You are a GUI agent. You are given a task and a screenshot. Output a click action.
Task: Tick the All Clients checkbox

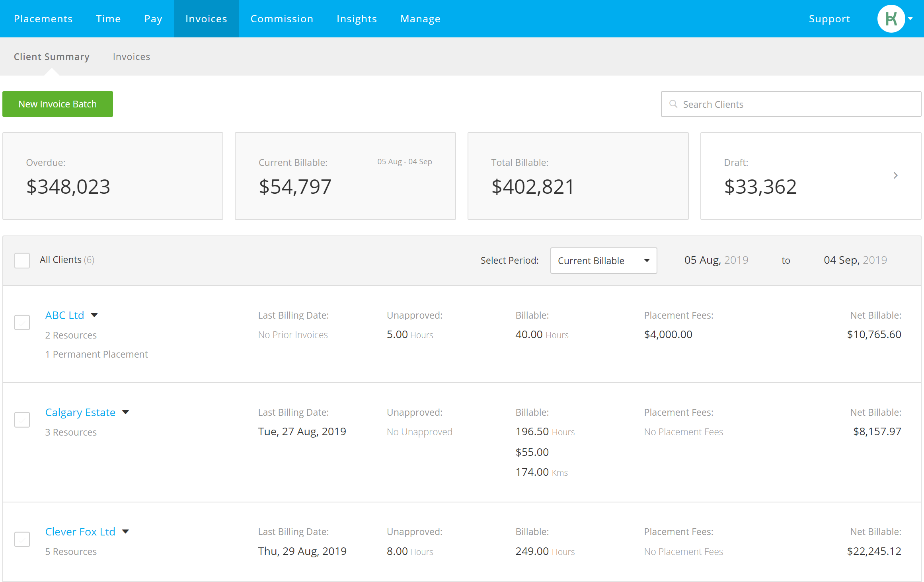pyautogui.click(x=22, y=261)
